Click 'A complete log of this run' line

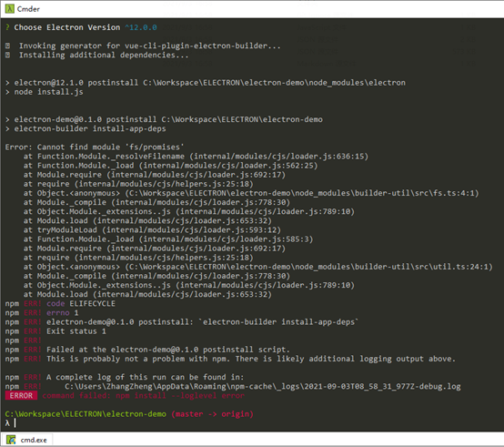tap(125, 377)
